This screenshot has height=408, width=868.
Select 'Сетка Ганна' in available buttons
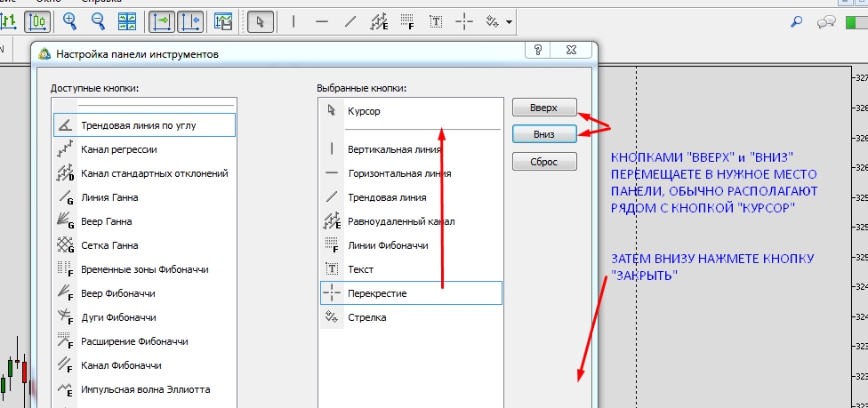[x=144, y=245]
